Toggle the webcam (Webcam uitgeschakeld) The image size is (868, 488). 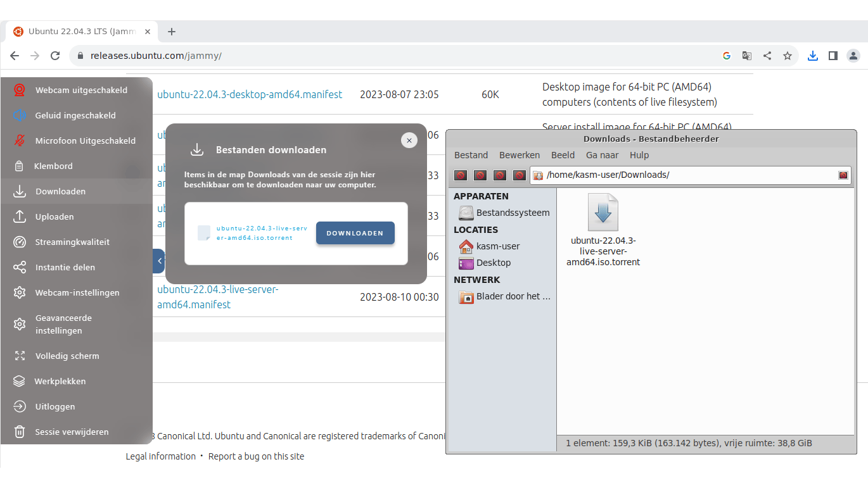coord(76,90)
